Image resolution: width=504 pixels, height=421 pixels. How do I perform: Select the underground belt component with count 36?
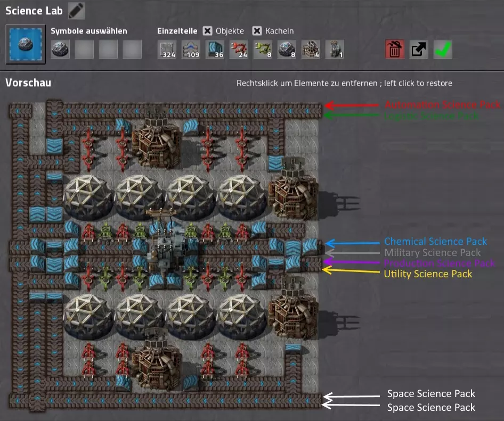pos(215,49)
